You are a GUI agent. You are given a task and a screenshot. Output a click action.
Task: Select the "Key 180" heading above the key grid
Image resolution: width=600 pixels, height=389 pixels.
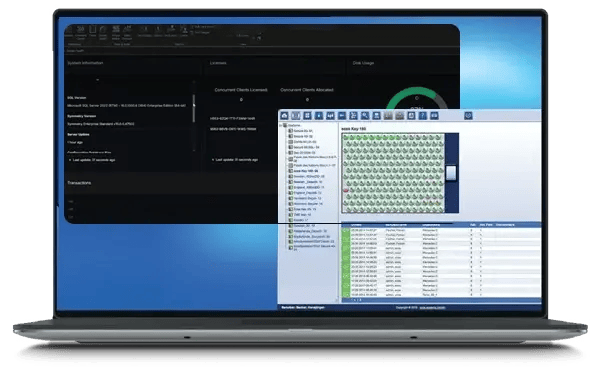click(x=354, y=129)
